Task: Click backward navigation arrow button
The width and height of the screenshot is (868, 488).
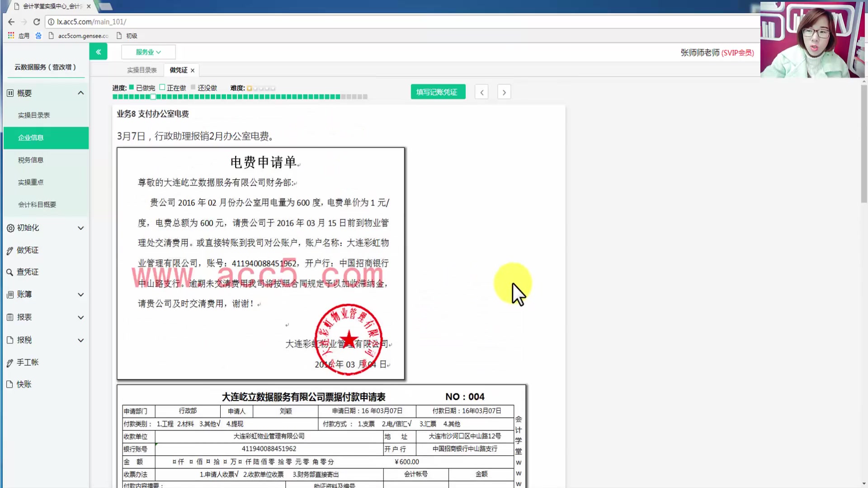Action: [x=481, y=92]
